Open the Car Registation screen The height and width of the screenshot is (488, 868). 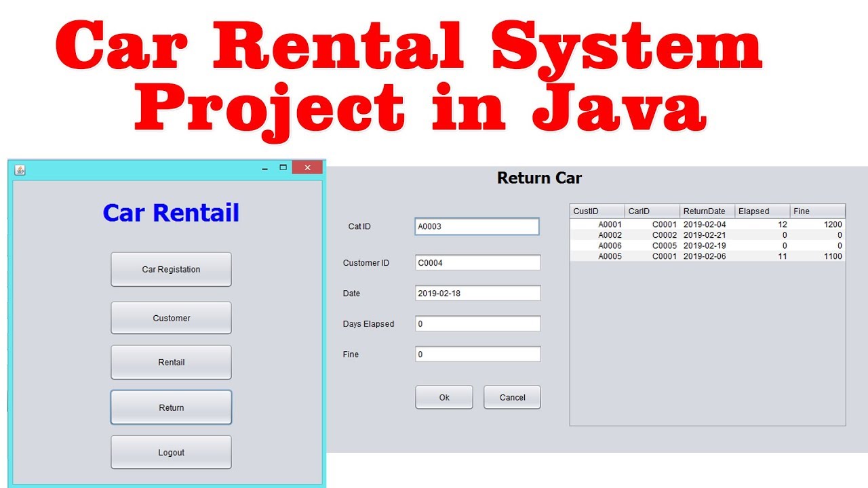(171, 269)
